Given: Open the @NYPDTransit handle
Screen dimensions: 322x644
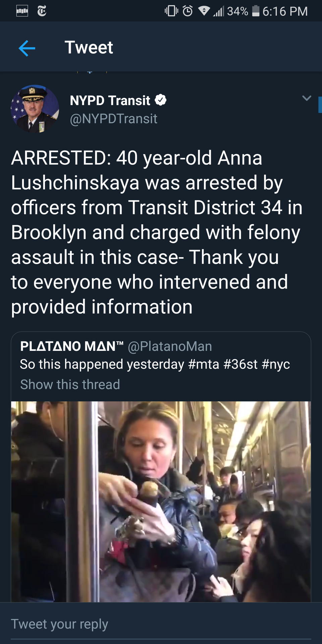Looking at the screenshot, I should coord(113,119).
